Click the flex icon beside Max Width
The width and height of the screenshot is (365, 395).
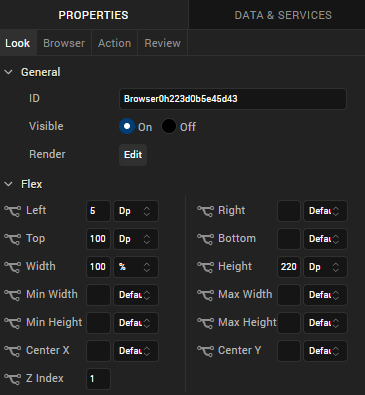[205, 295]
